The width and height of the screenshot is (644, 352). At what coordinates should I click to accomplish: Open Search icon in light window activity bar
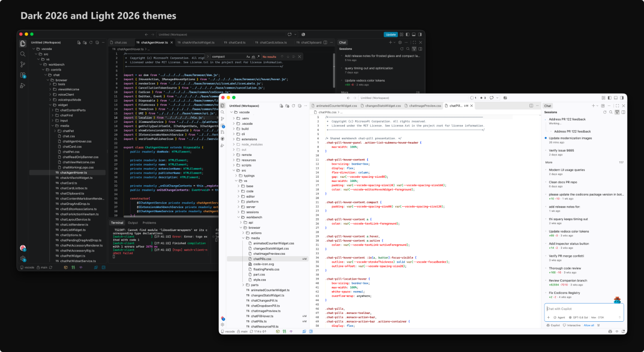click(x=223, y=112)
